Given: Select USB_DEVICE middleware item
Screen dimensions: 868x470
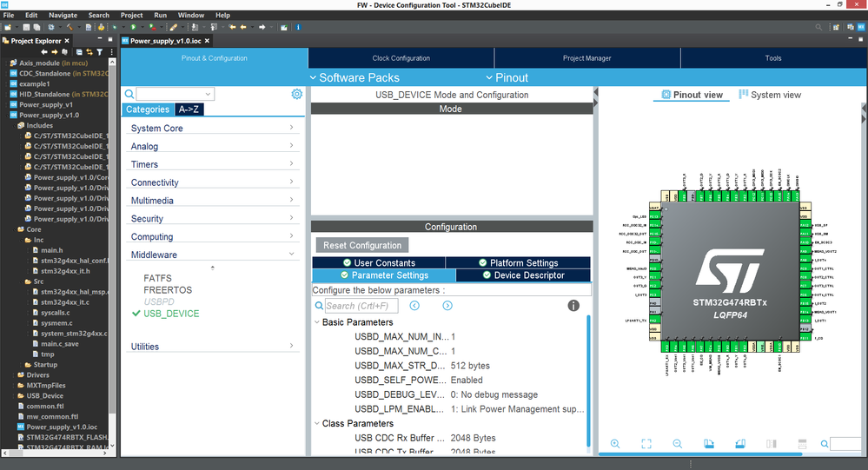Looking at the screenshot, I should [x=171, y=314].
